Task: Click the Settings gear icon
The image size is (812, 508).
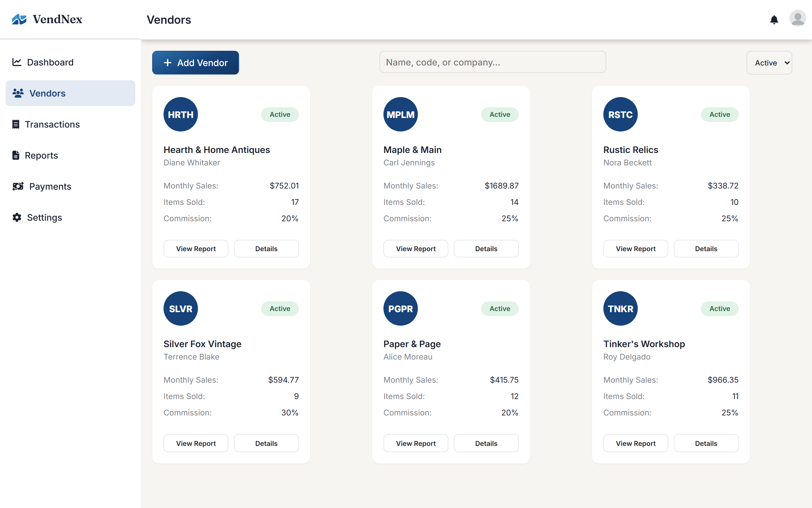Action: pos(17,217)
